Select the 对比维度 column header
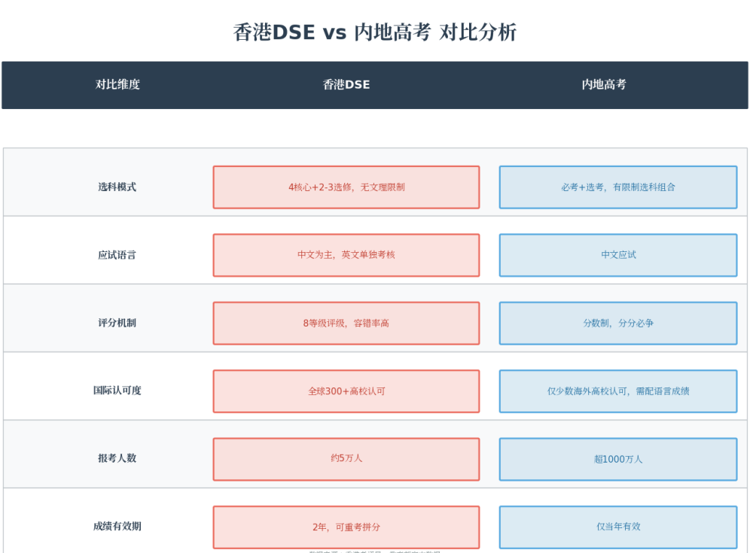Screen dimensions: 756x553 coord(117,85)
